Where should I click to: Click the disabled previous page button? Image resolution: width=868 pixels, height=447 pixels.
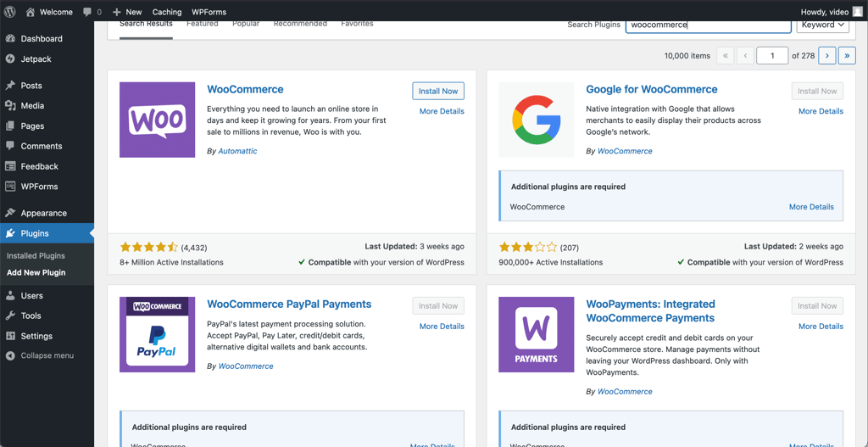746,55
